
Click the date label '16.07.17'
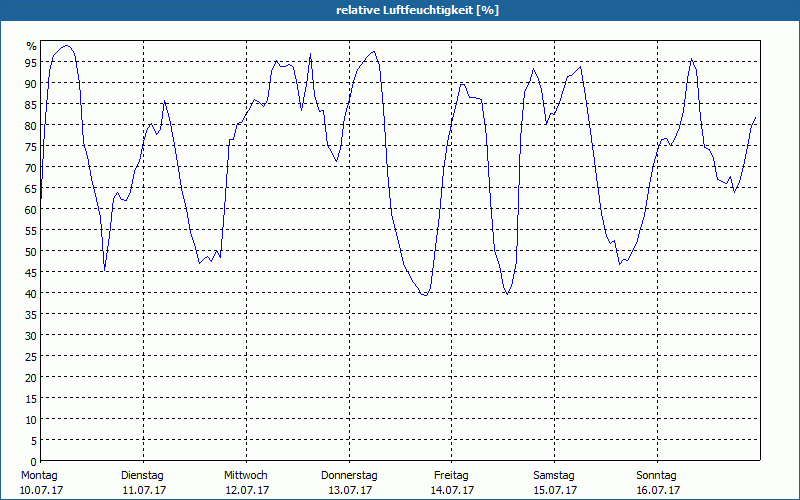click(658, 490)
